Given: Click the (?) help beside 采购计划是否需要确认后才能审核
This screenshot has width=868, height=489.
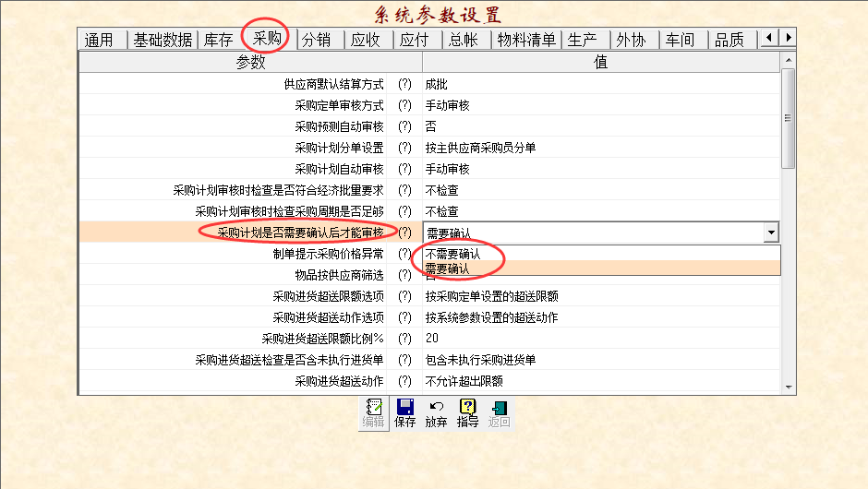Looking at the screenshot, I should [x=404, y=233].
